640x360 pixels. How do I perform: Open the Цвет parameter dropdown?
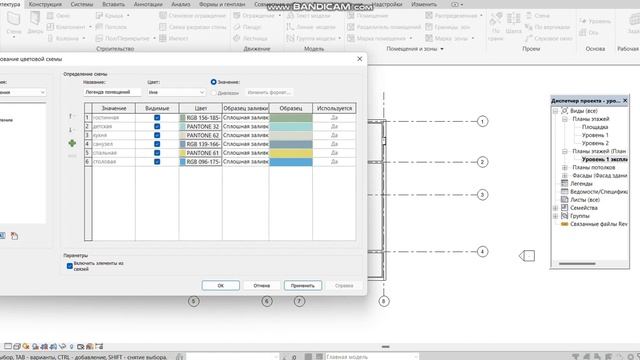pos(176,92)
